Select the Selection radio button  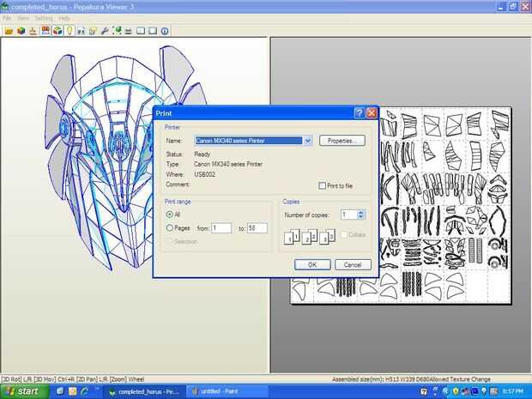(170, 242)
